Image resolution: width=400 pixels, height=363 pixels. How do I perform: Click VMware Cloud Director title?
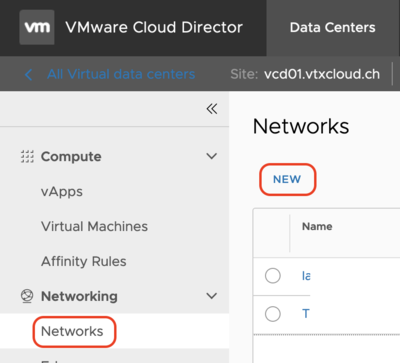coord(154,27)
